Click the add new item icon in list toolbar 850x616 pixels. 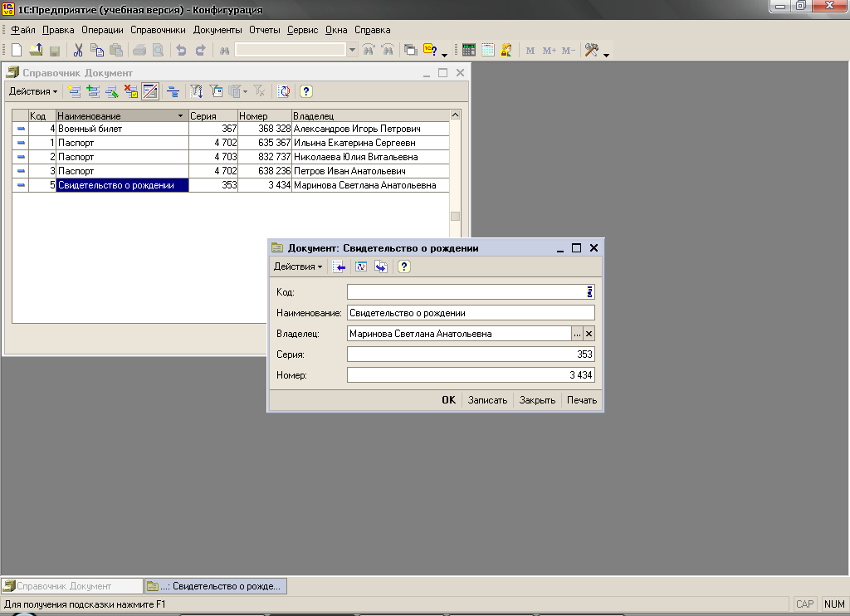(75, 91)
